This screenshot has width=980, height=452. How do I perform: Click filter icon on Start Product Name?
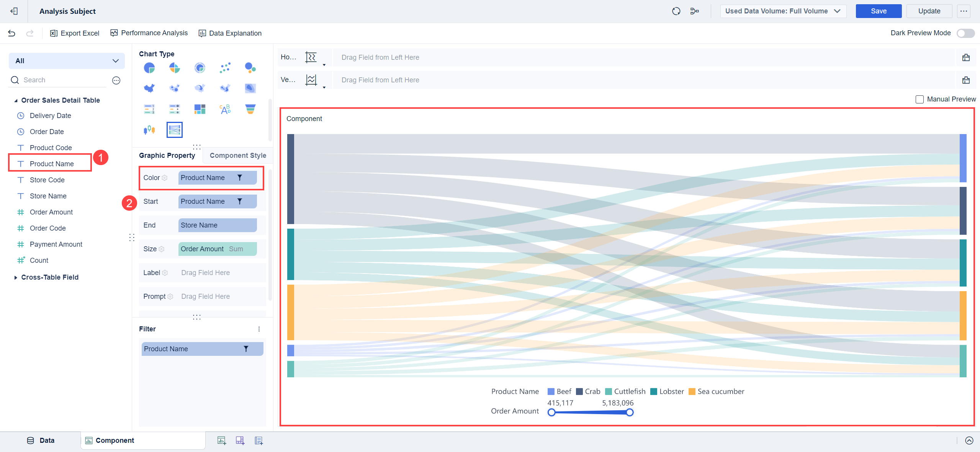tap(240, 201)
